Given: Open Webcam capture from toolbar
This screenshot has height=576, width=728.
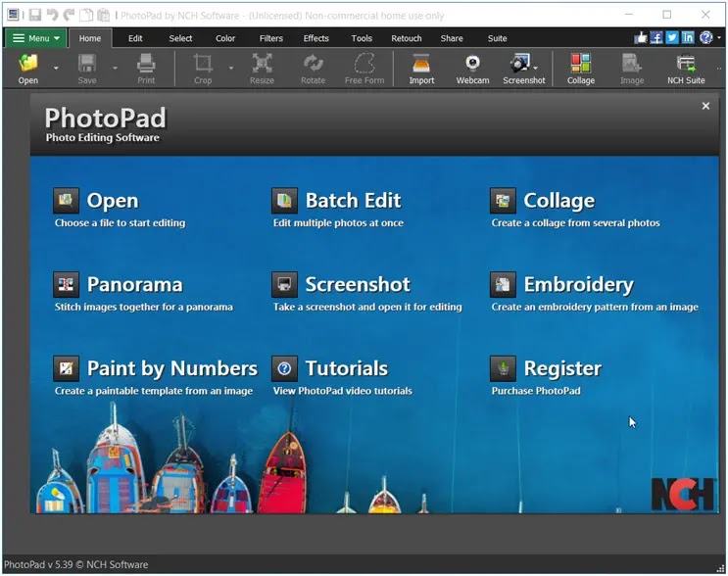Looking at the screenshot, I should (x=472, y=63).
